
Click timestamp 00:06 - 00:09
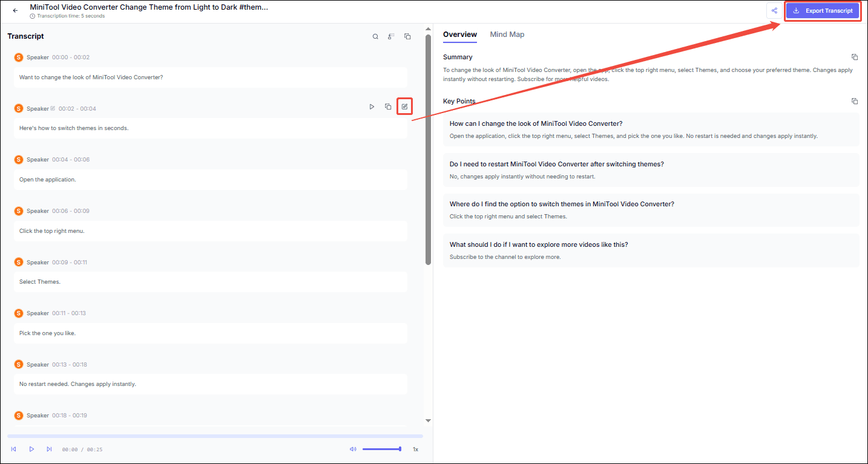point(71,211)
